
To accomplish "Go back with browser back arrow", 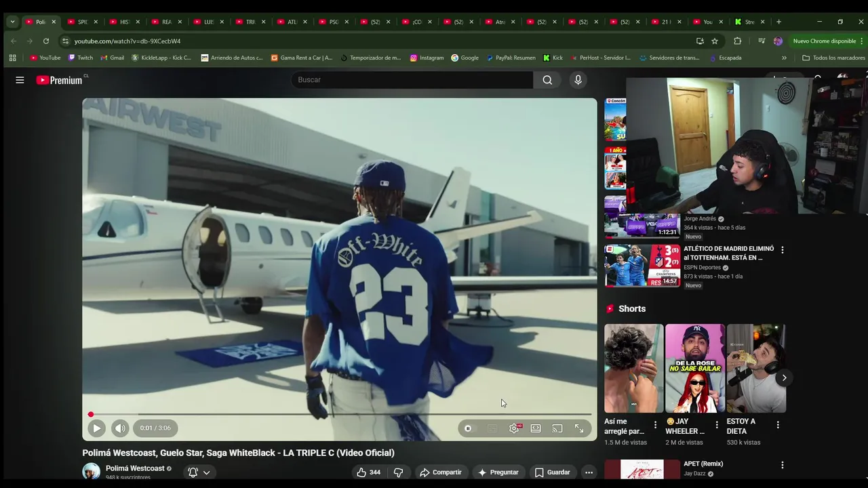I will 14,41.
